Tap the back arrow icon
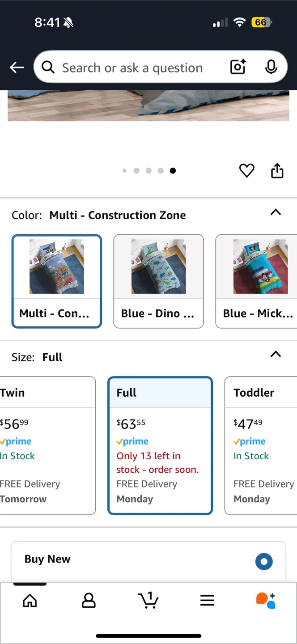297x644 pixels. coord(17,68)
